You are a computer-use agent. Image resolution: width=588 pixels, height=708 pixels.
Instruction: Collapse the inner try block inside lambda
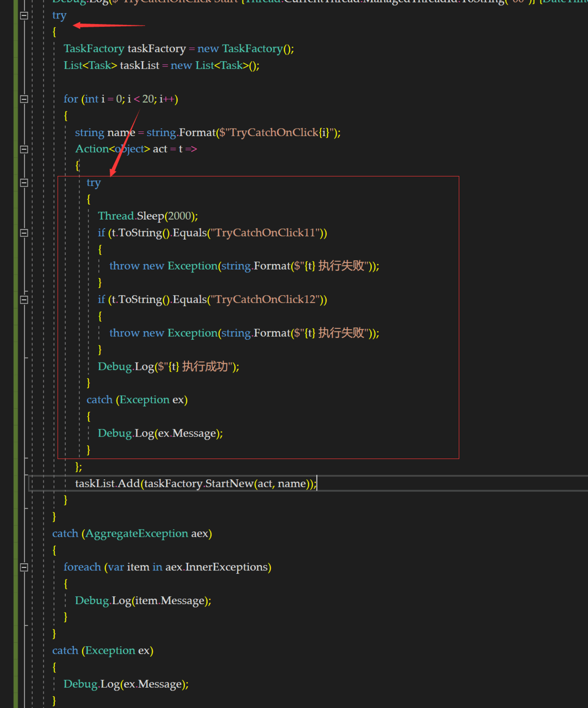click(x=24, y=183)
